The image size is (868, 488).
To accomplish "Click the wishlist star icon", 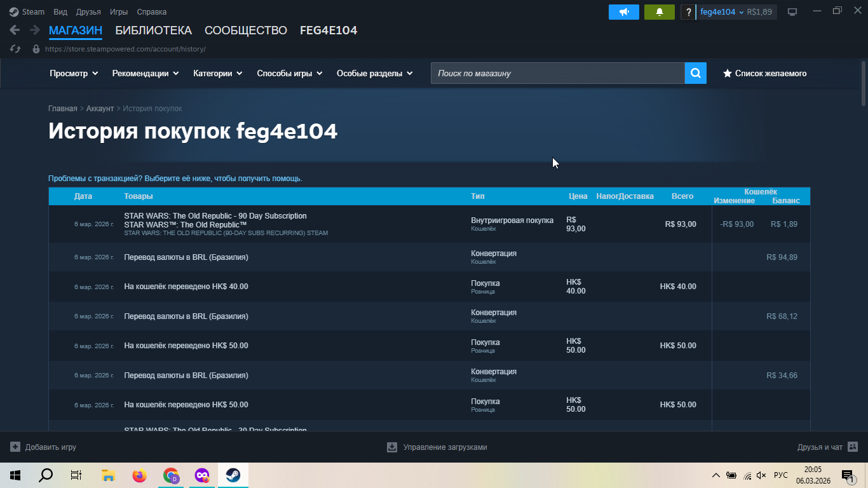I will tap(727, 73).
